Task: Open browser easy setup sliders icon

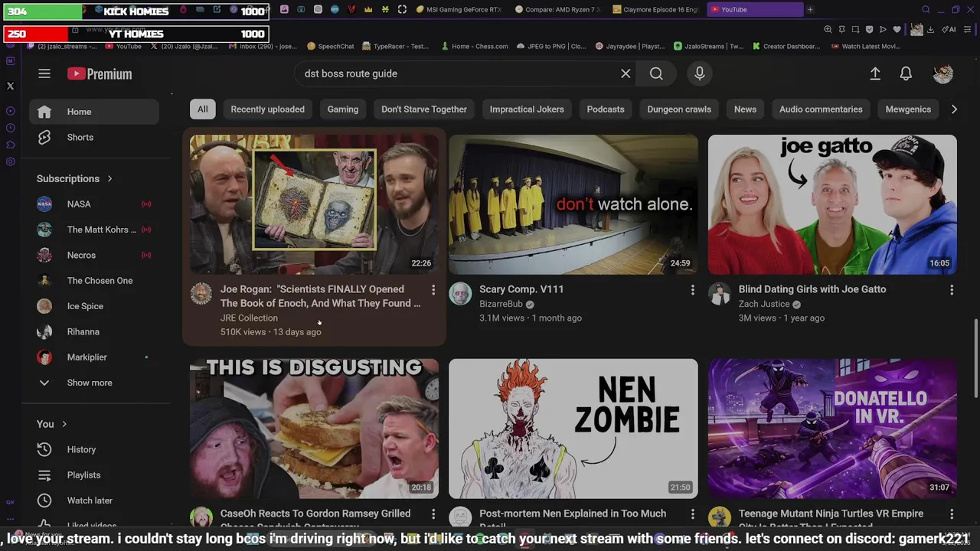Action: 968,29
